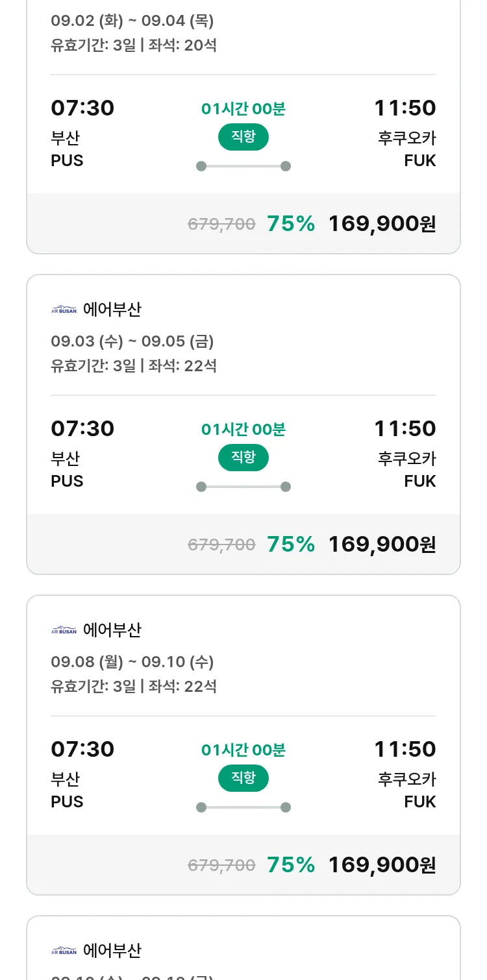Click the 09.08 (월) ~ 09.10 (수) date range
Viewport: 487px width, 980px height.
[x=132, y=662]
